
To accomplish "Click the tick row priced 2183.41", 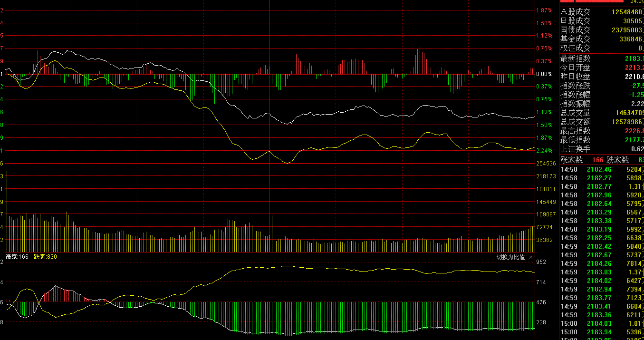I will click(602, 306).
